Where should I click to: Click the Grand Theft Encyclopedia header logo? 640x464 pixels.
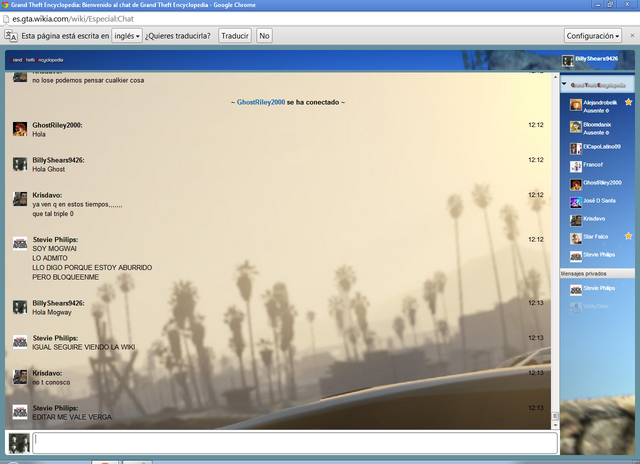(x=37, y=60)
